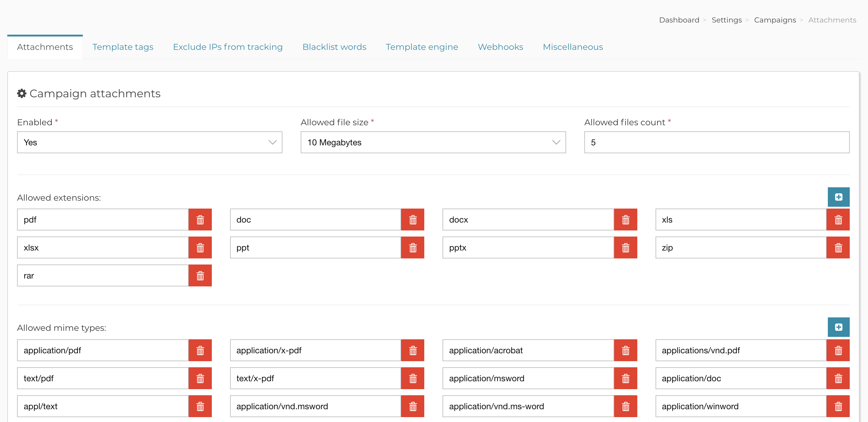Remove the application/vnd.msword mime type

pos(413,406)
